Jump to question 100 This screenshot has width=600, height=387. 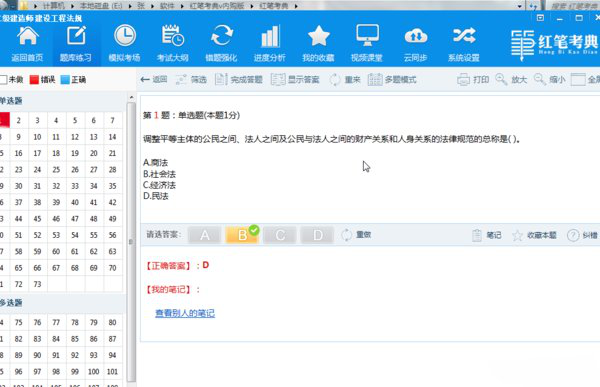coord(94,372)
